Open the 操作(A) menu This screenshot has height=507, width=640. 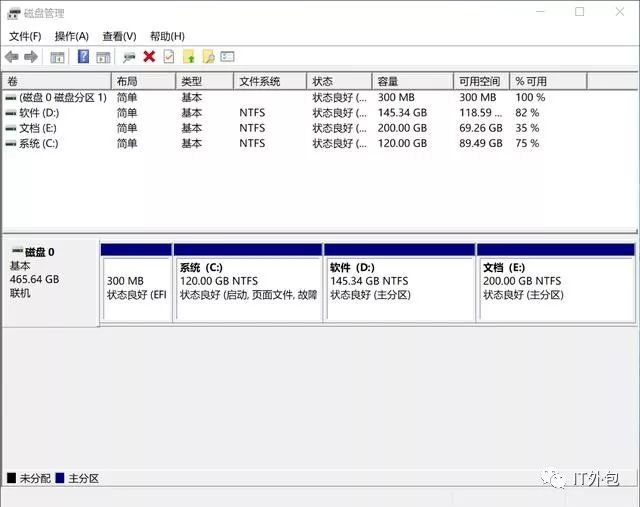(x=71, y=36)
